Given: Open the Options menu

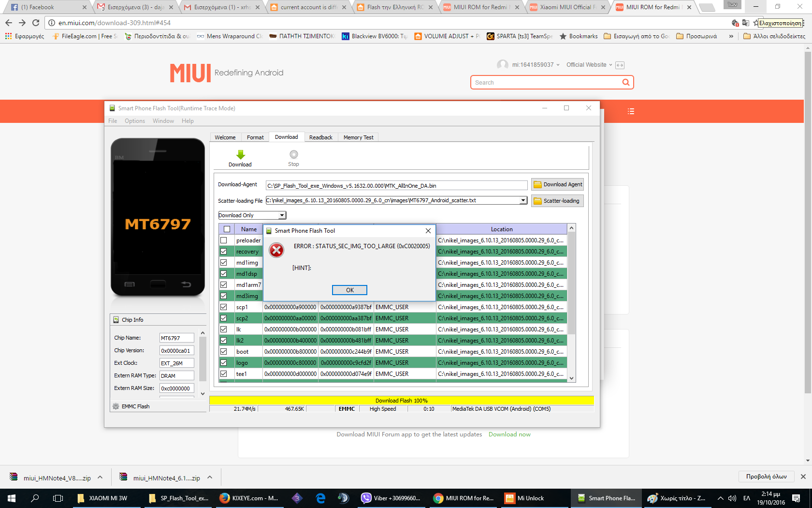Looking at the screenshot, I should click(x=134, y=121).
